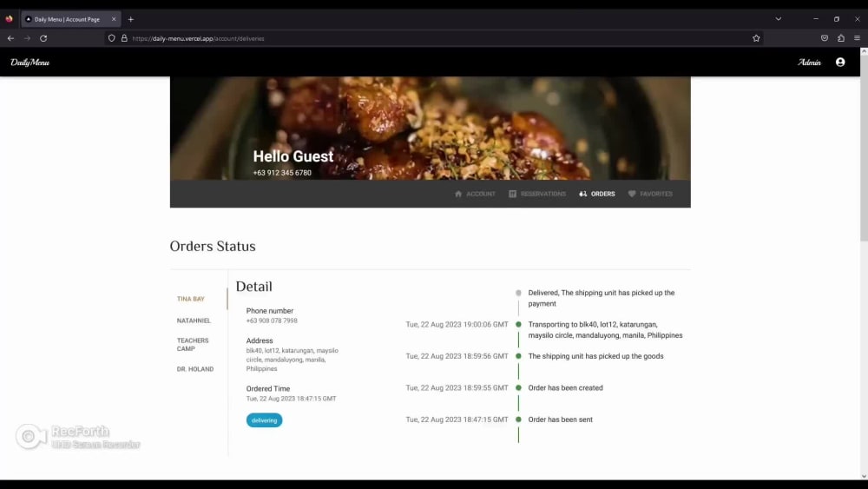Click the address text blk40, lot12, katarungan
This screenshot has width=868, height=489.
click(293, 360)
